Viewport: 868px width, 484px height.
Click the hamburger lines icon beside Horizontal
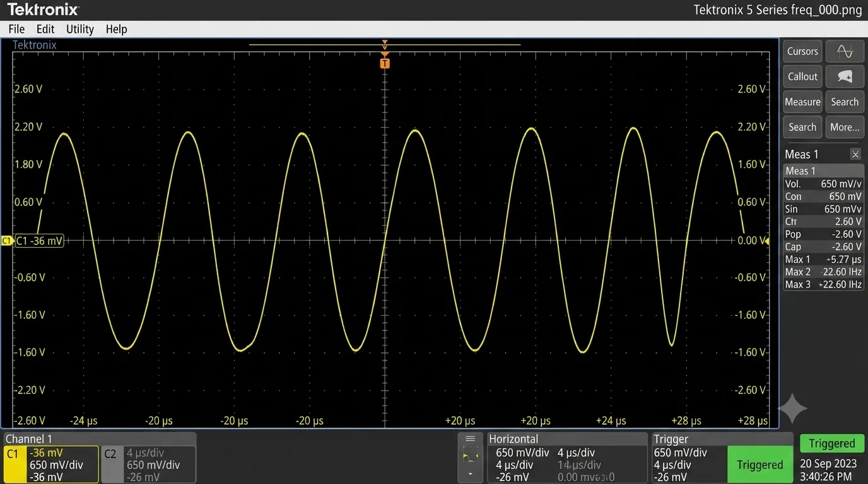click(470, 439)
